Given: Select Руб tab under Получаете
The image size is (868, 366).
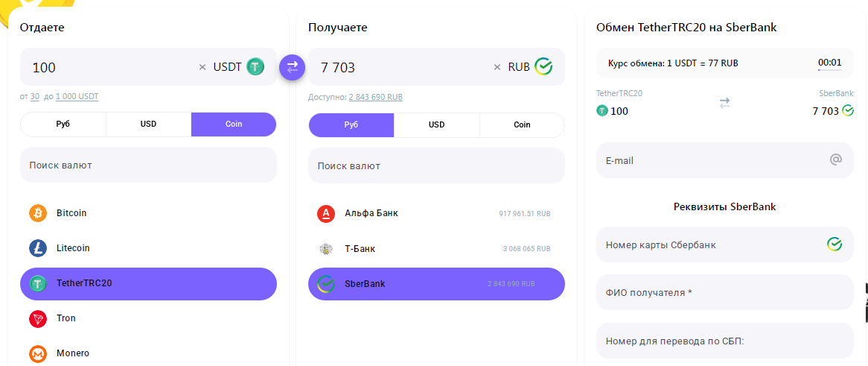Looking at the screenshot, I should (351, 124).
